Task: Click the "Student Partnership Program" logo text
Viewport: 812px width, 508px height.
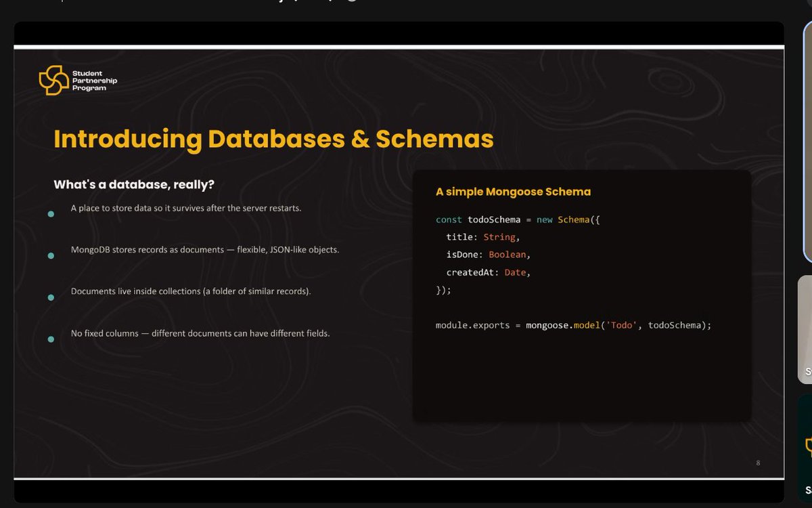Action: pos(95,81)
